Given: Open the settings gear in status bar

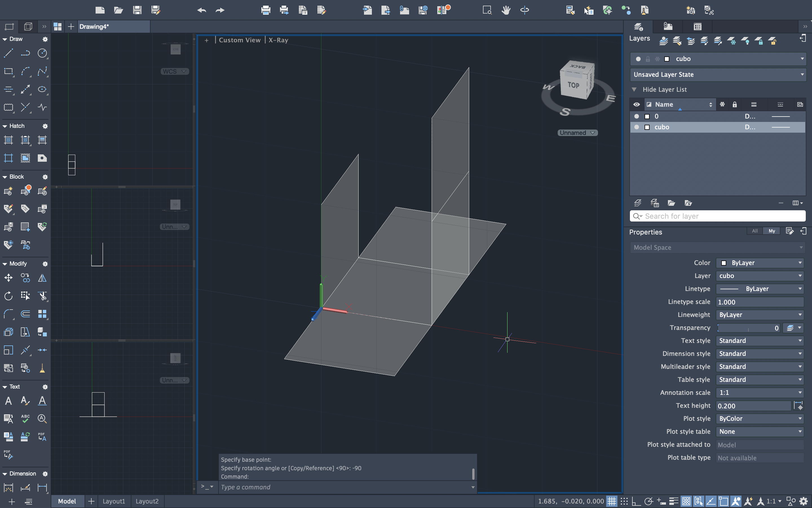Looking at the screenshot, I should click(803, 501).
